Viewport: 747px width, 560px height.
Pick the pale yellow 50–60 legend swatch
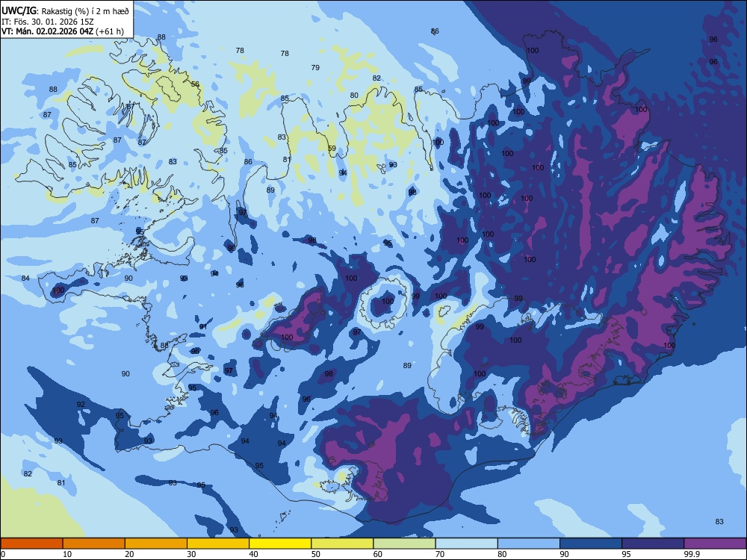342,544
